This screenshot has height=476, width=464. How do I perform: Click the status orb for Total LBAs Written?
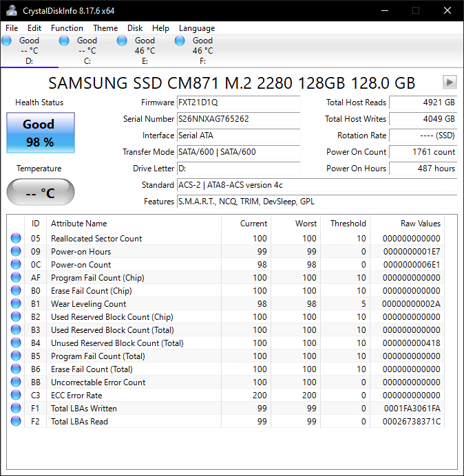click(16, 408)
